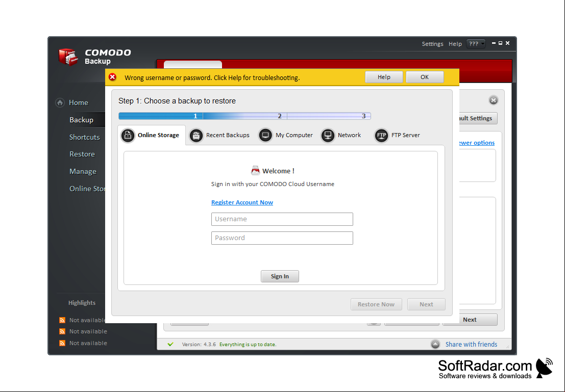
Task: Open Restore in the sidebar
Action: coord(82,154)
